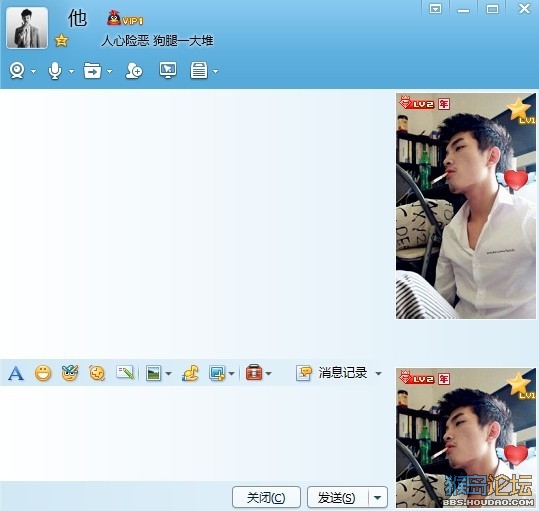Insert a picture with image icon

pos(153,373)
